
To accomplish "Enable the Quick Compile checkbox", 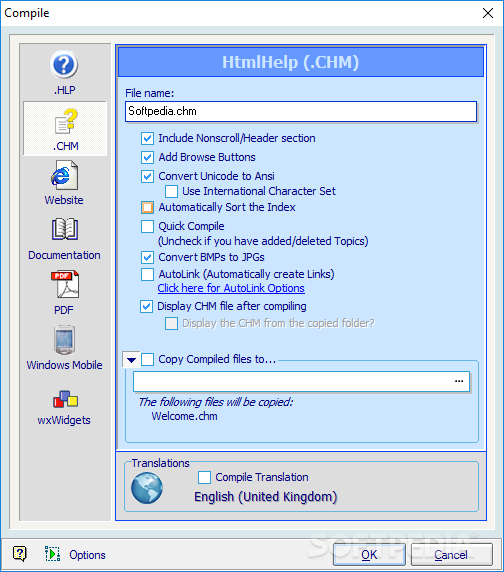I will [x=147, y=226].
